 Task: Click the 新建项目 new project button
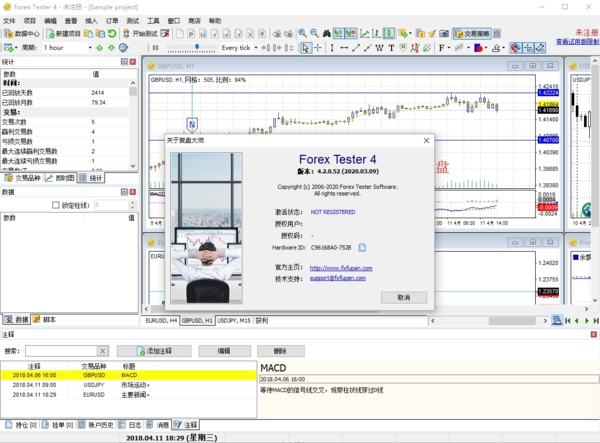(62, 33)
